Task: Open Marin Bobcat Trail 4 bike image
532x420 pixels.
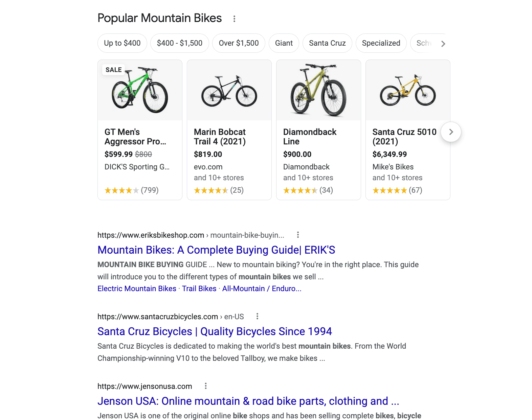Action: pyautogui.click(x=229, y=90)
